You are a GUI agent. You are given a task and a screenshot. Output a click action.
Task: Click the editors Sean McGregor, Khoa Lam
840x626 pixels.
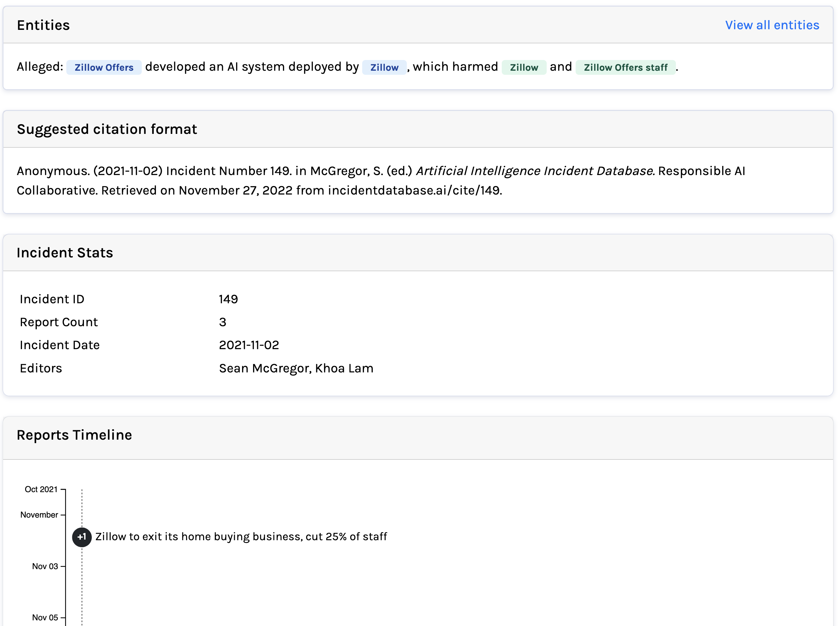tap(296, 368)
